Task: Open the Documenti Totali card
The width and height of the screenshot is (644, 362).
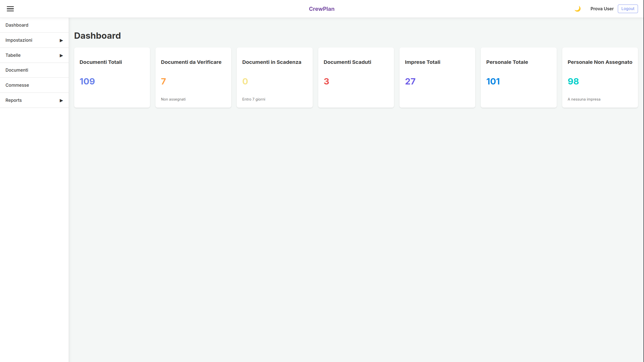Action: tap(112, 77)
